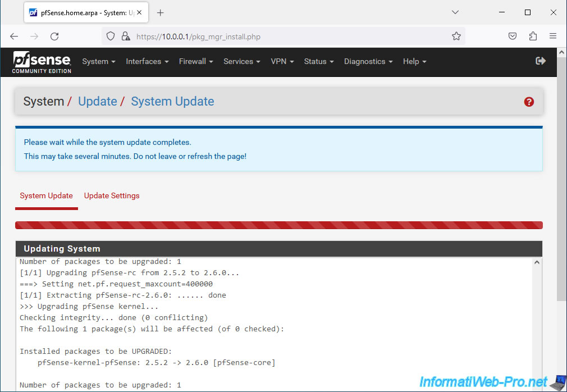Viewport: 567px width, 392px height.
Task: Click the 'pfSense-kernel-pfSense: 2.5.2 -> 2.6.0' line
Action: [x=157, y=362]
